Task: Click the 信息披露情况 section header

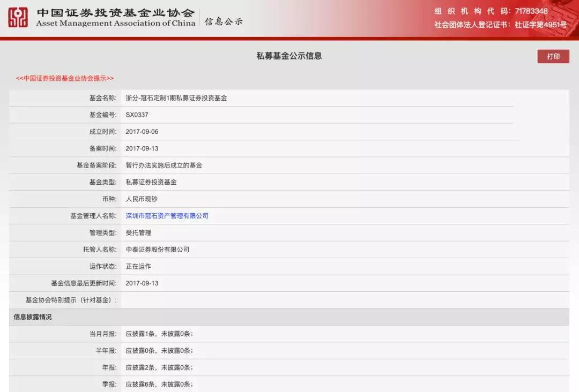Action: 33,317
